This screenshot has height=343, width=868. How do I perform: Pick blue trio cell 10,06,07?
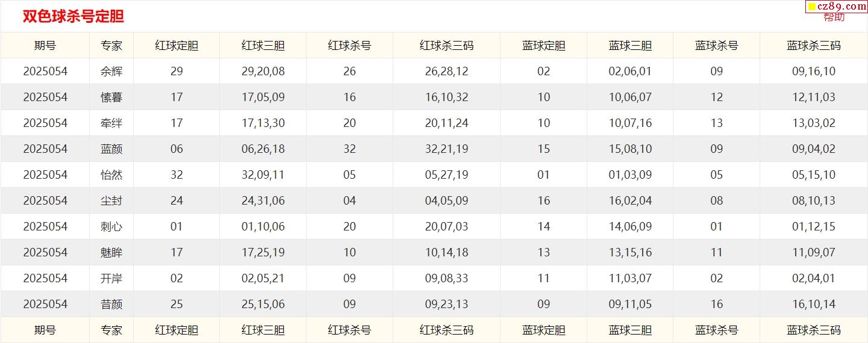pyautogui.click(x=630, y=97)
